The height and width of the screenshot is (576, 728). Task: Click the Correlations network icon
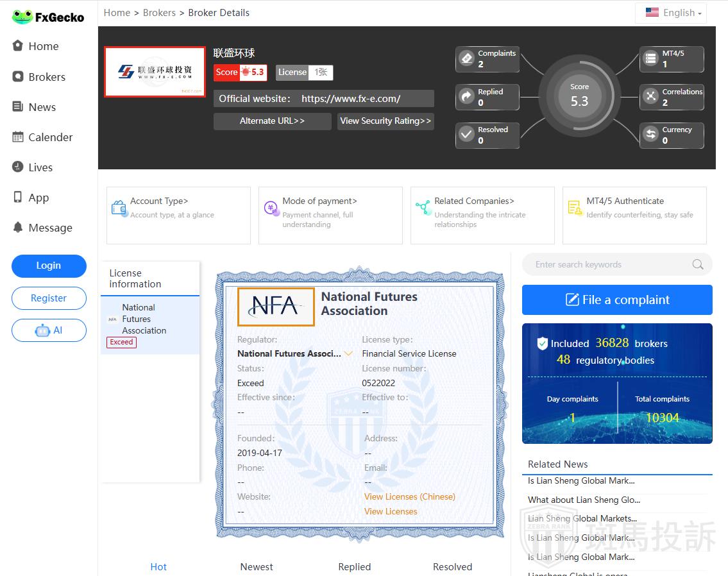click(x=651, y=97)
